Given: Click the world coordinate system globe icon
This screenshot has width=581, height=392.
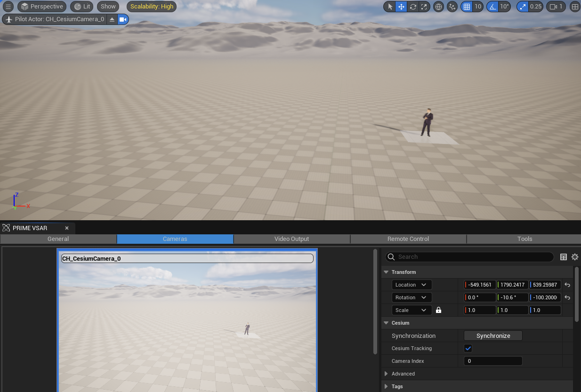Looking at the screenshot, I should pyautogui.click(x=438, y=7).
